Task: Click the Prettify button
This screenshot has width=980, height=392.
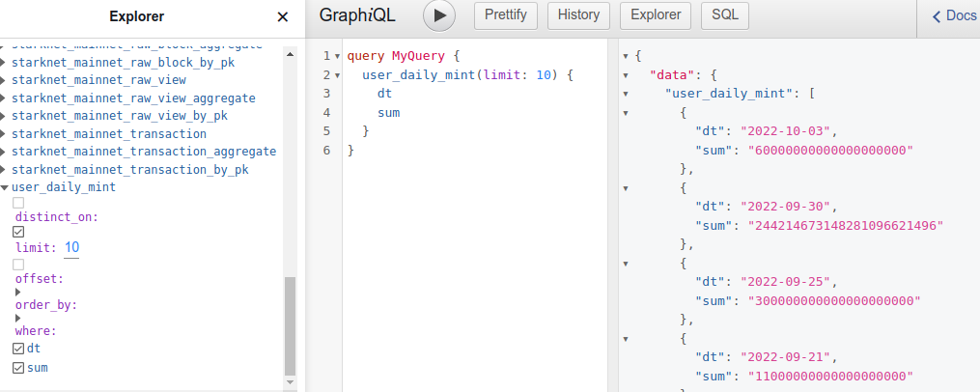Action: (506, 15)
